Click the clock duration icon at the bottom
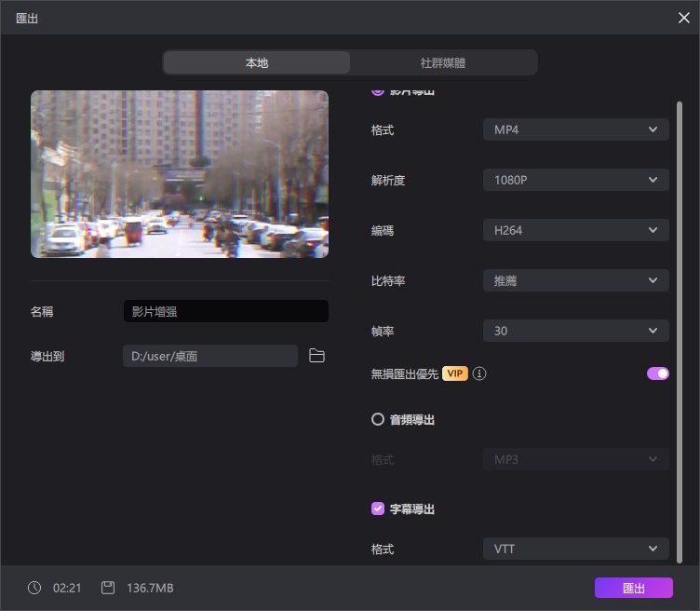This screenshot has width=700, height=611. coord(34,588)
